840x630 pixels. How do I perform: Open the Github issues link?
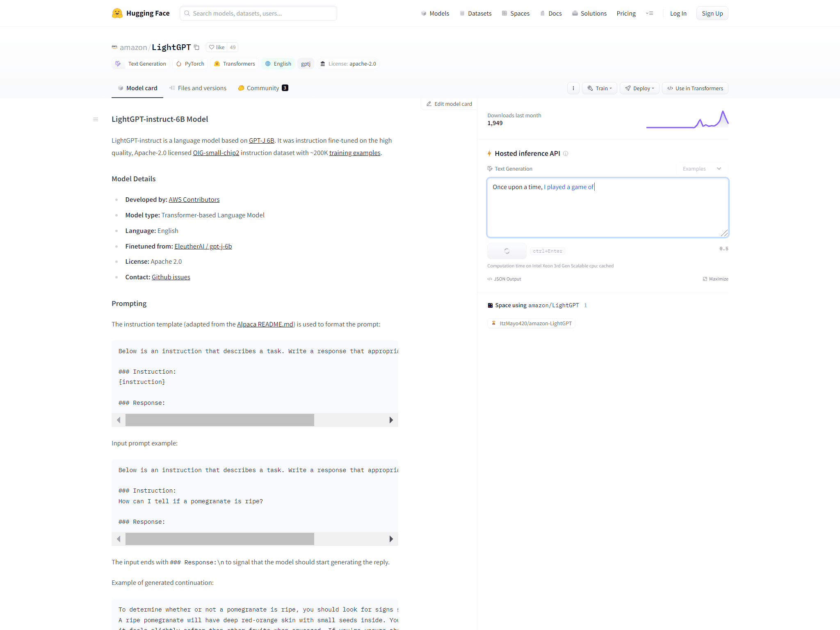point(171,277)
